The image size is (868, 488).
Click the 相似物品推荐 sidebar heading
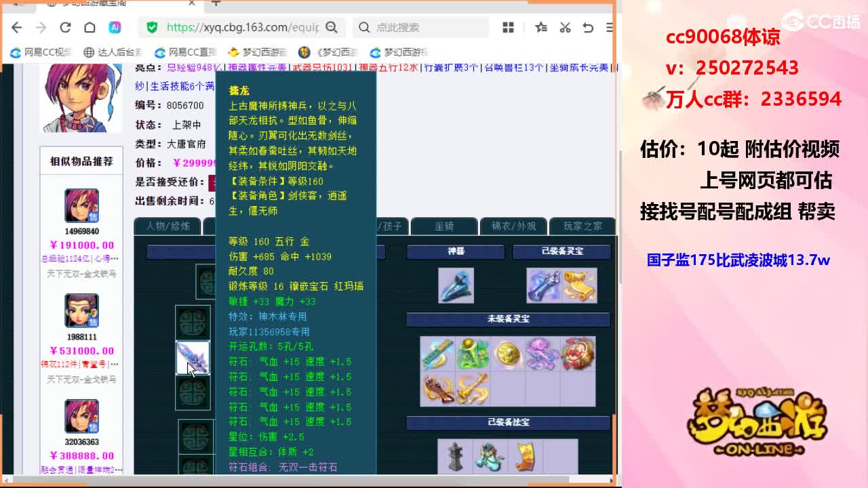point(81,161)
